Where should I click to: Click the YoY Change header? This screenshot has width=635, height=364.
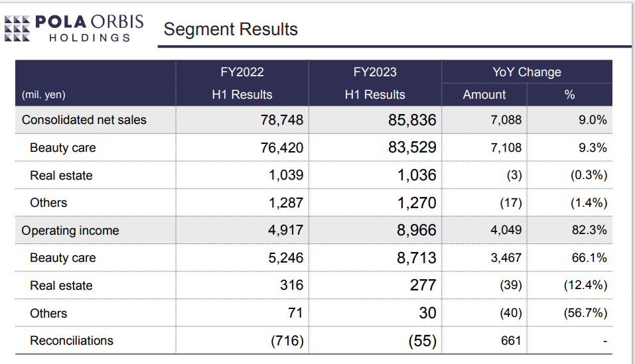point(527,72)
